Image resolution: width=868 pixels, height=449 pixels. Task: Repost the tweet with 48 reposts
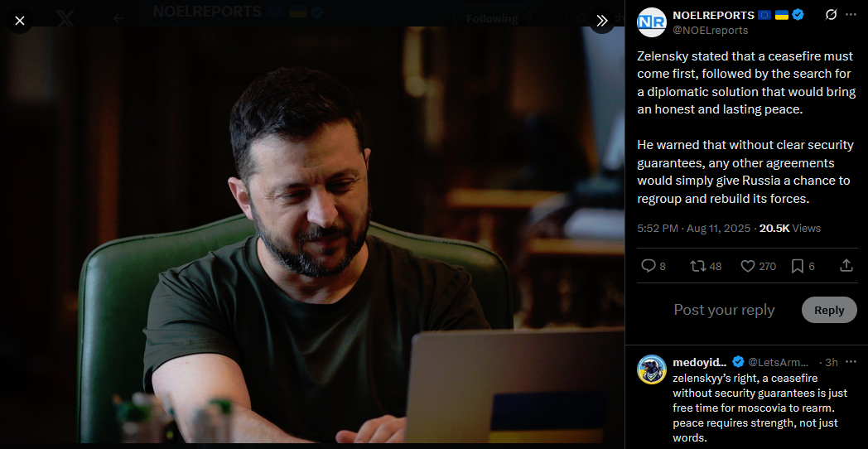[x=706, y=266]
